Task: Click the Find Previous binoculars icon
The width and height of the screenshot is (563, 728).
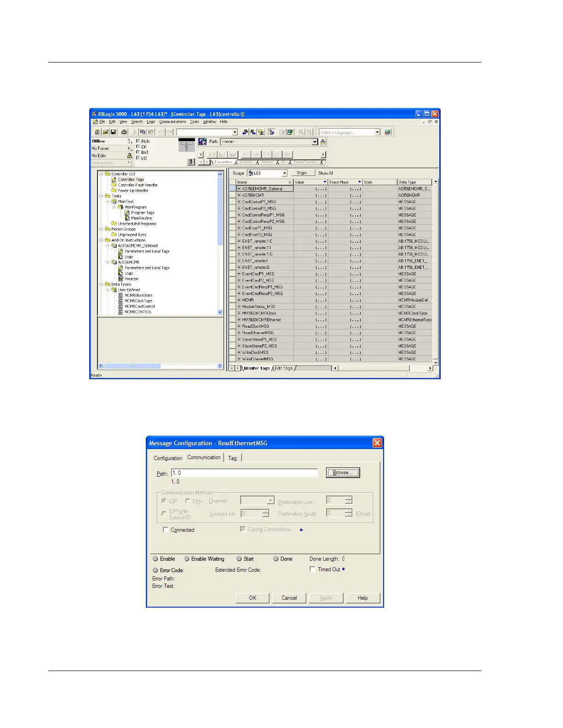Action: [245, 132]
